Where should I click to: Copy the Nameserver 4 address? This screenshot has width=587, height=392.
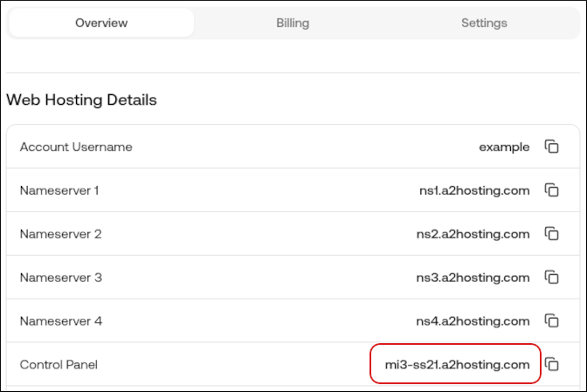551,320
